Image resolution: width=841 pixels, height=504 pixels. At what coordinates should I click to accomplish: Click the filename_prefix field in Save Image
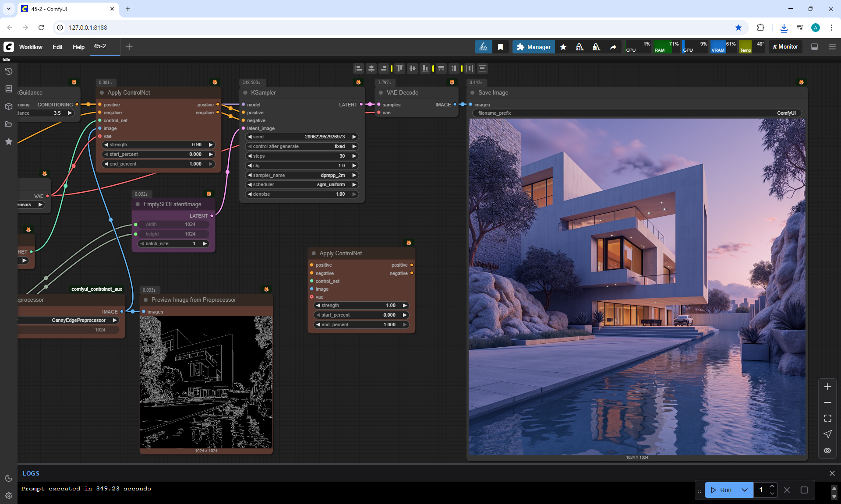click(636, 113)
